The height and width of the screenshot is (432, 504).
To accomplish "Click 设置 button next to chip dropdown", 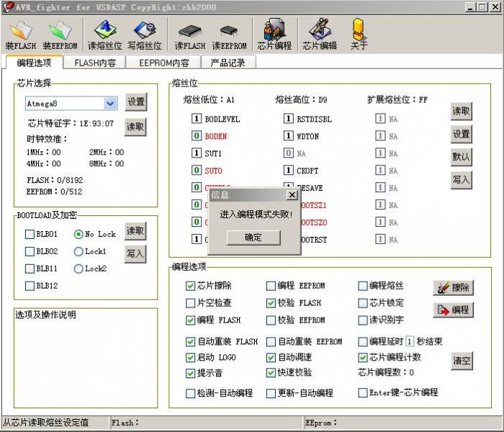I will click(136, 102).
